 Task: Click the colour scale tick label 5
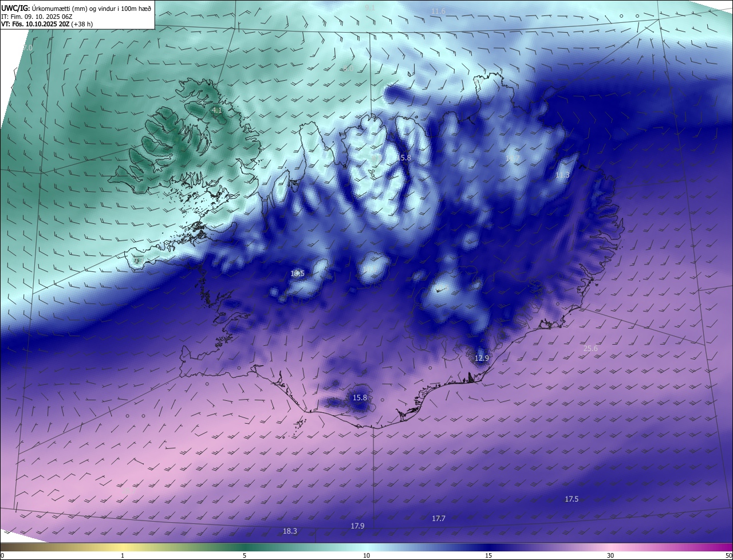[x=245, y=555]
